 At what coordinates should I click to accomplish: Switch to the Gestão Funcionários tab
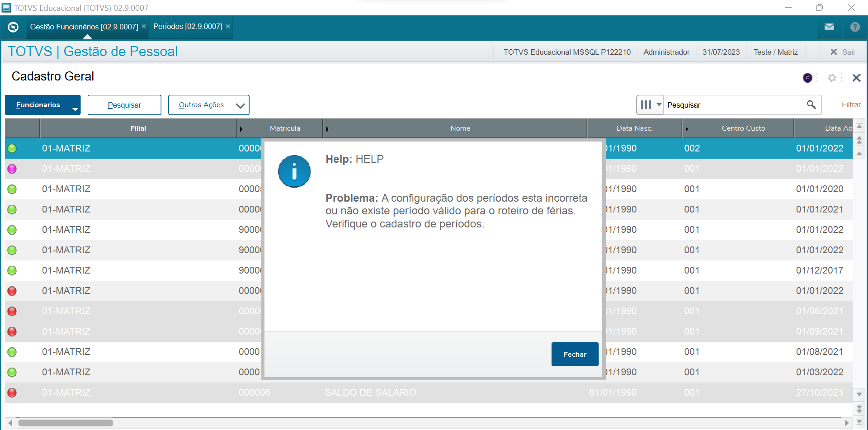[84, 27]
